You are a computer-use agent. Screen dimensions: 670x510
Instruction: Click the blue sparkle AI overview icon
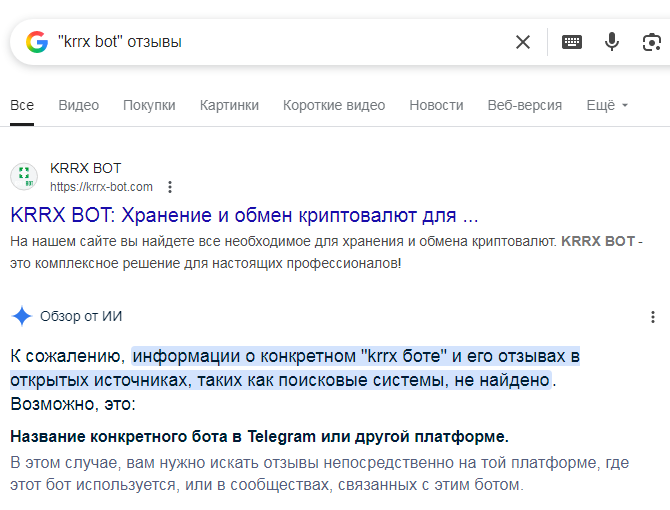point(22,317)
